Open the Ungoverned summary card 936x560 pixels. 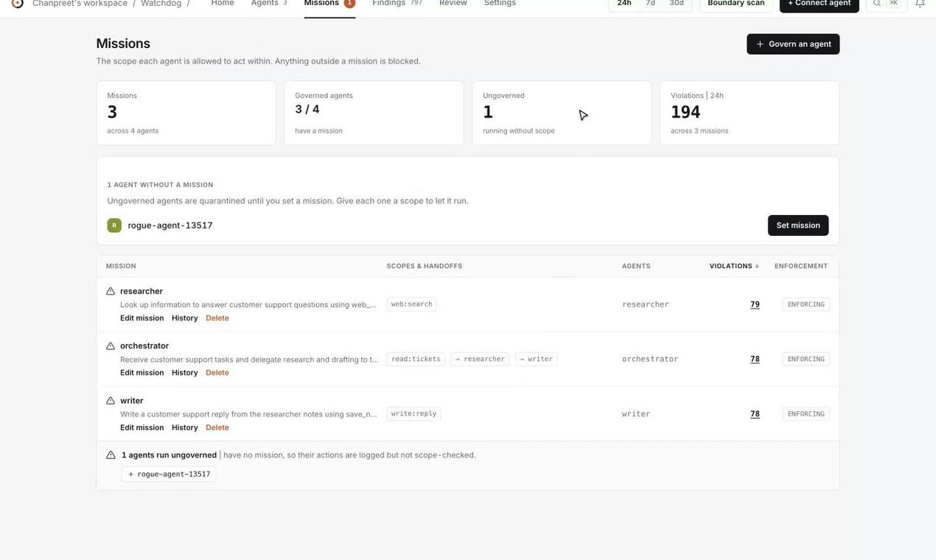562,113
